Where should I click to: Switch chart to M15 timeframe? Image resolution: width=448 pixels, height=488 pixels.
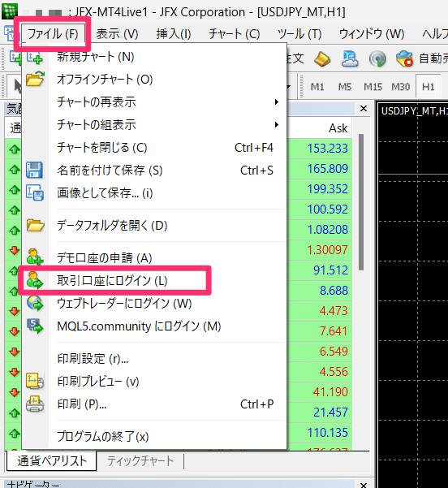click(x=373, y=87)
